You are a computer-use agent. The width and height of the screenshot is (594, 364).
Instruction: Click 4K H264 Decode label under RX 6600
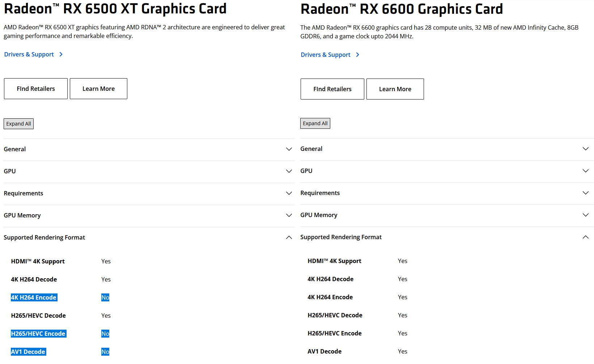tap(331, 279)
